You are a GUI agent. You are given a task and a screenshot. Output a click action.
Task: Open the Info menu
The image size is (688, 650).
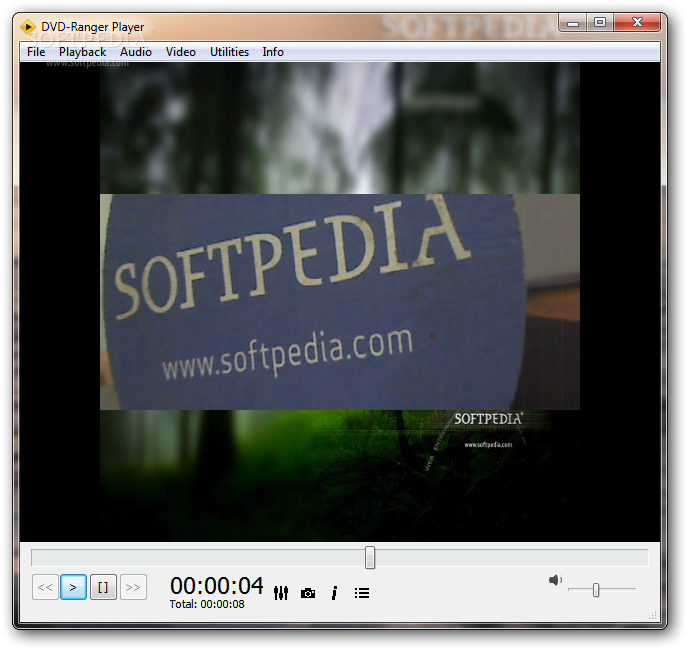click(273, 52)
